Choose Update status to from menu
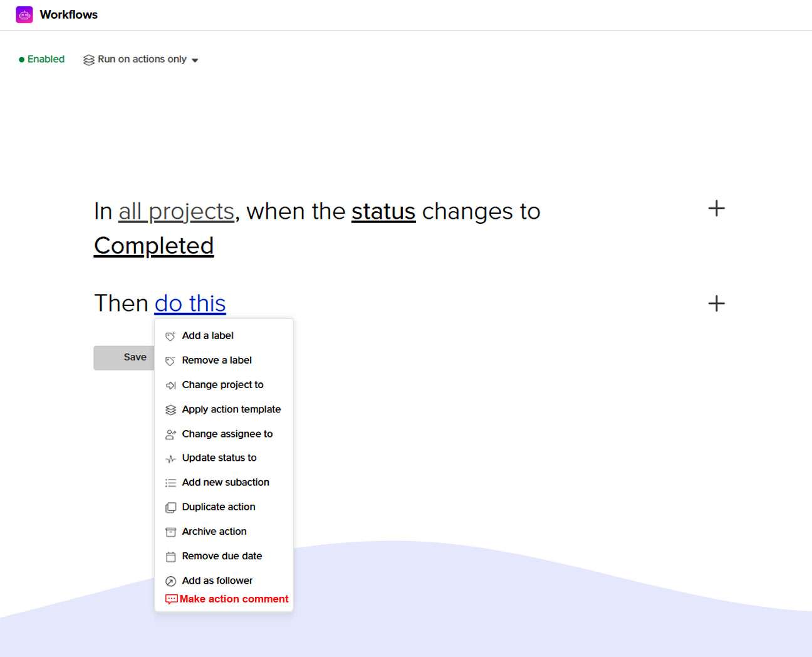812x657 pixels. point(219,458)
